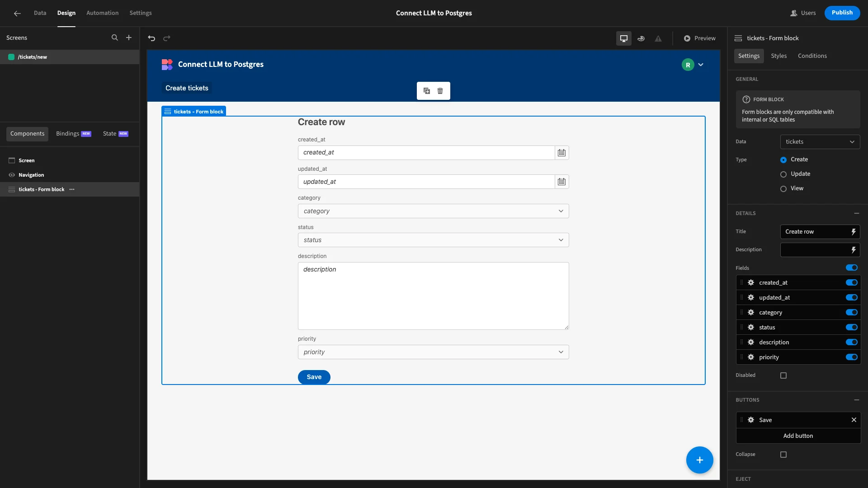Remove the Save button entry
The image size is (868, 488).
pyautogui.click(x=854, y=420)
